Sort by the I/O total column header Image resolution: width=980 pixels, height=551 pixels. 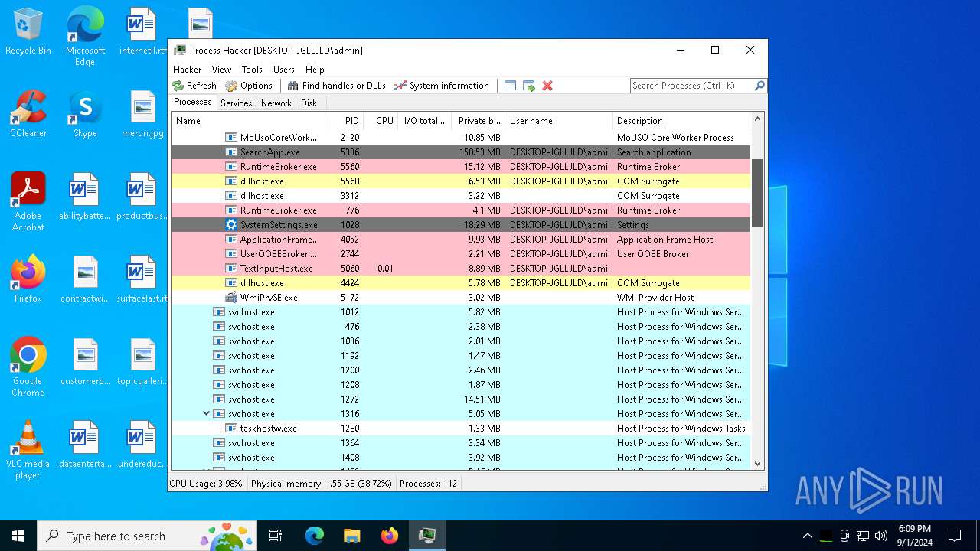425,121
